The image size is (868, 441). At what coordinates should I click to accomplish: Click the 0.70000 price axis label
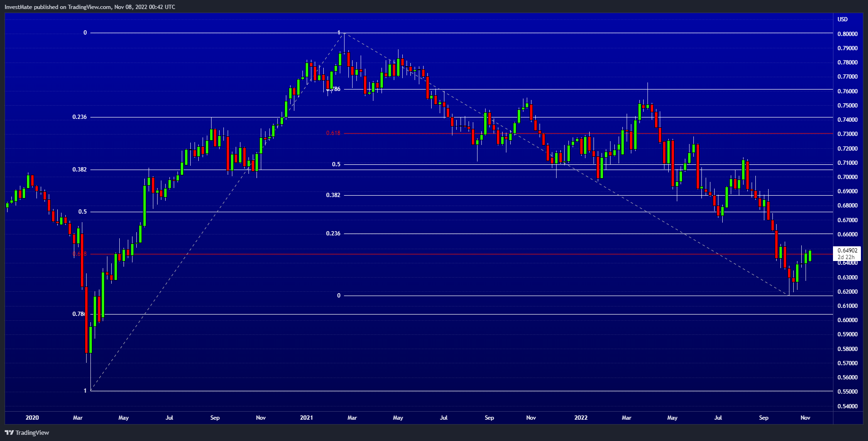click(x=847, y=177)
